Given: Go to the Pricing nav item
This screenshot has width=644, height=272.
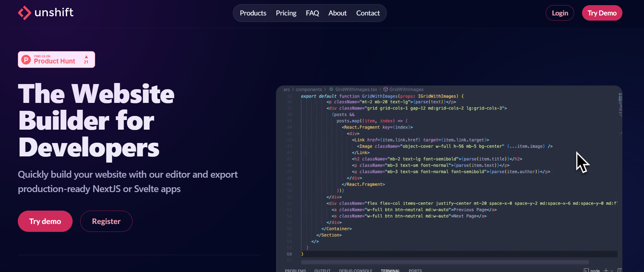Looking at the screenshot, I should [x=286, y=13].
